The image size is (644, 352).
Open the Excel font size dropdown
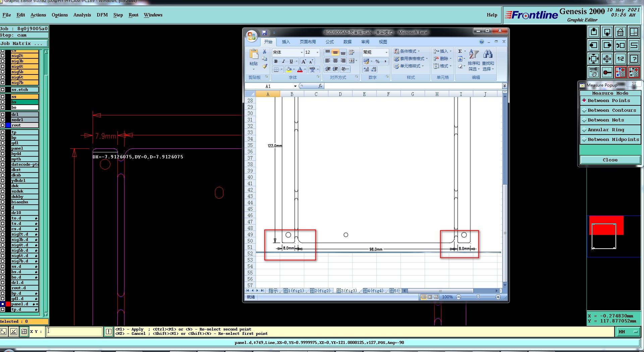click(x=317, y=52)
